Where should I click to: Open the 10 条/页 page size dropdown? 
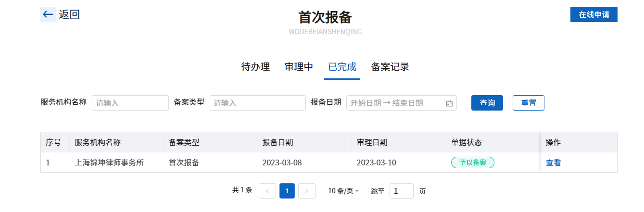343,191
